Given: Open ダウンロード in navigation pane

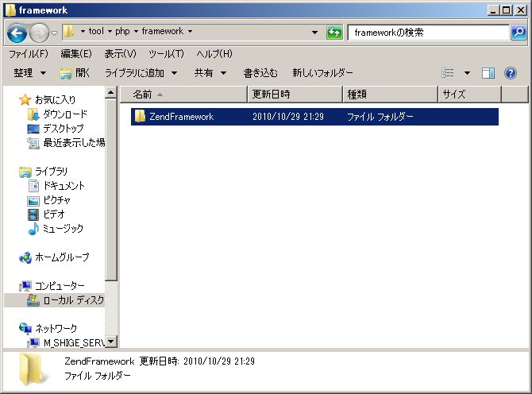Looking at the screenshot, I should (65, 114).
